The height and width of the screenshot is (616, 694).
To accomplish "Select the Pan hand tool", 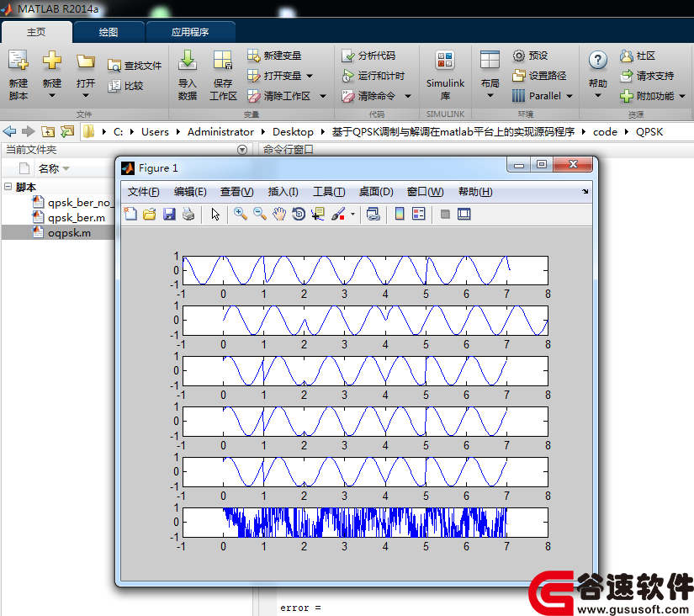I will (x=279, y=215).
